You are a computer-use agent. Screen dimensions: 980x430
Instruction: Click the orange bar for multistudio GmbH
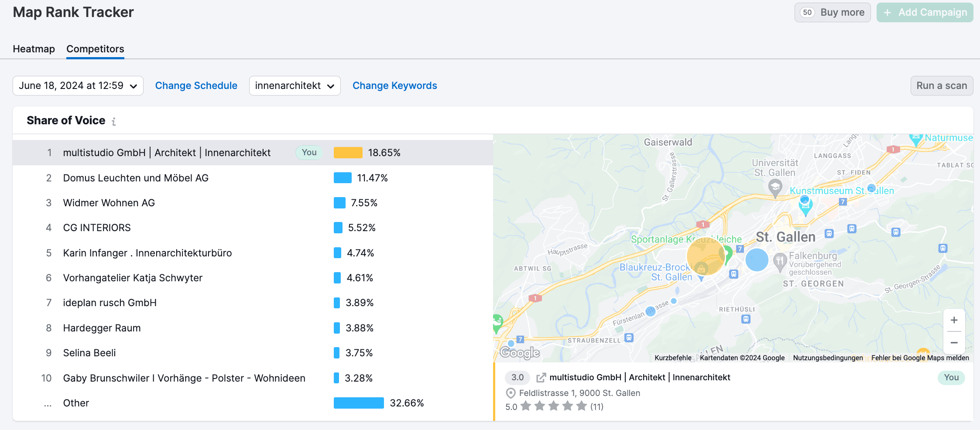click(x=348, y=153)
